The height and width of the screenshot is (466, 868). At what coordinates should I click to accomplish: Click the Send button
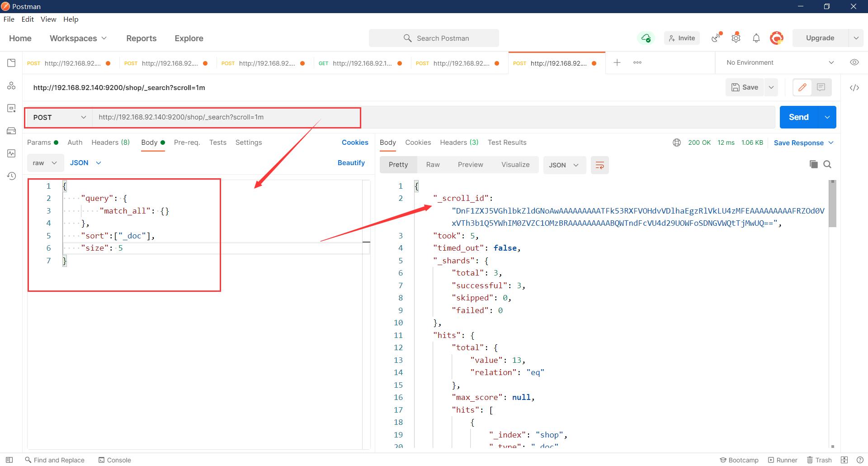tap(799, 117)
